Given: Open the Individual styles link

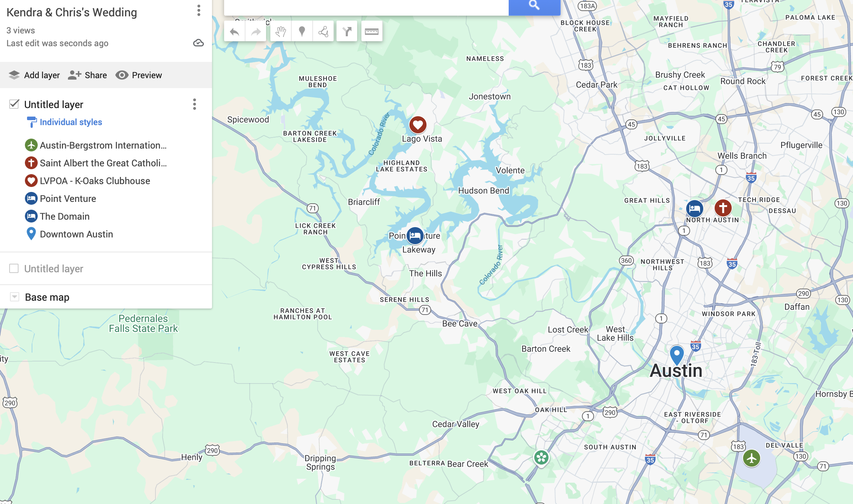Looking at the screenshot, I should coord(71,122).
